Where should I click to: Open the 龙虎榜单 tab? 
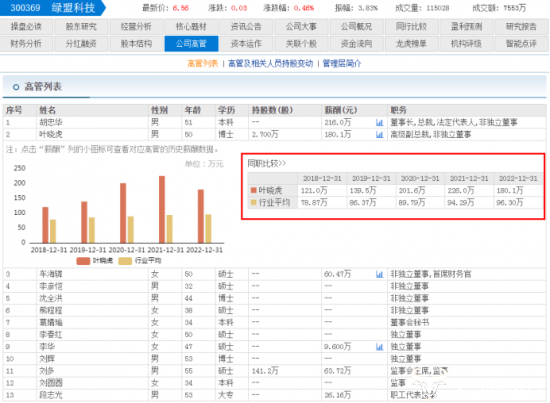tap(411, 44)
